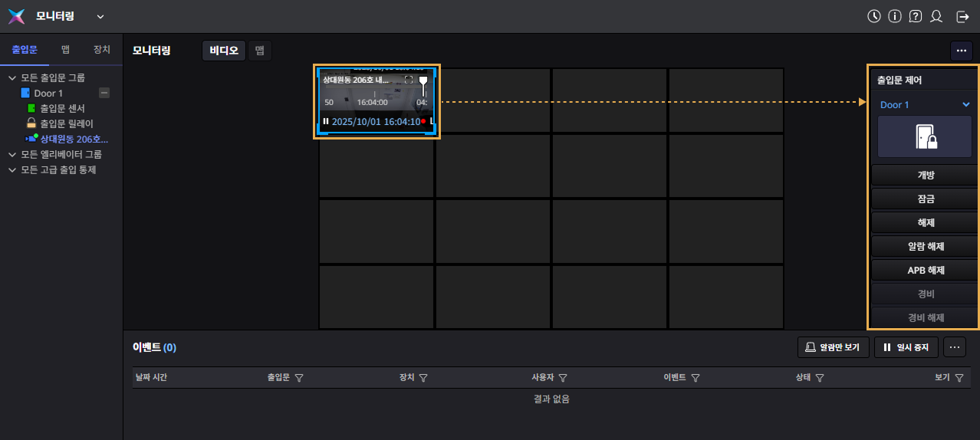Open the information icon in header

(894, 16)
